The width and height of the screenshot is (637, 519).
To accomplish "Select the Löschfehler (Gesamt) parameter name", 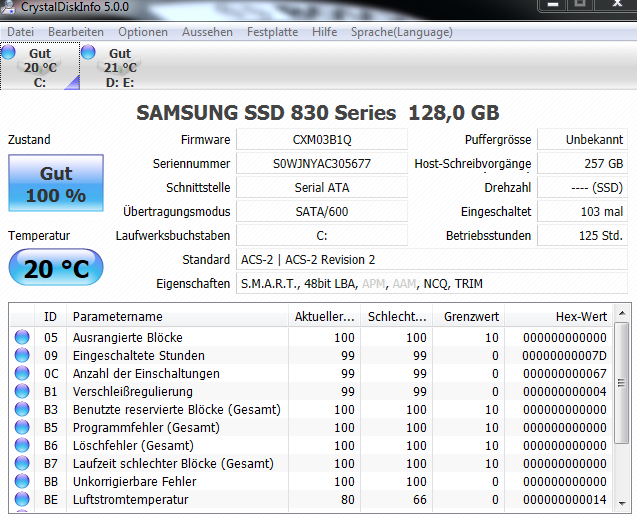I will 133,445.
